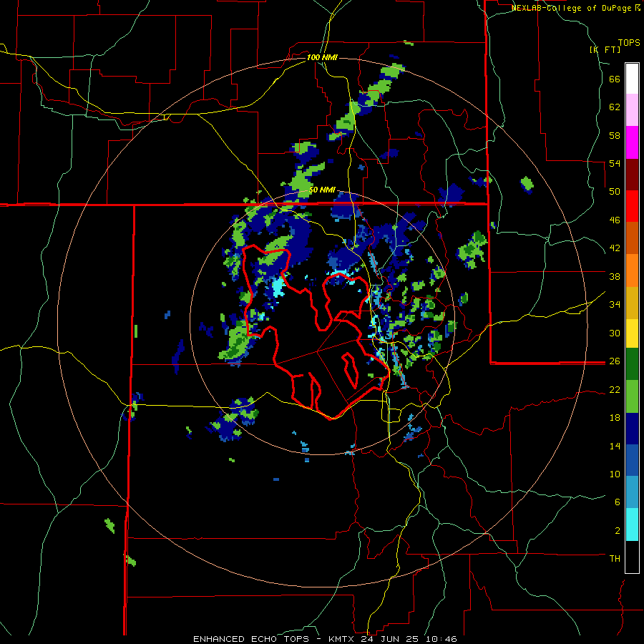Viewport: 644px width, 644px height.
Task: Click the '38' legend value
Action: click(615, 276)
